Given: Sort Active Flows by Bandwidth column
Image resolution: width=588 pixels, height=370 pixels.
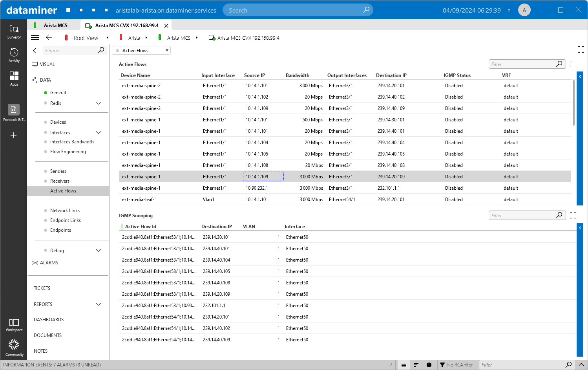Looking at the screenshot, I should 298,75.
